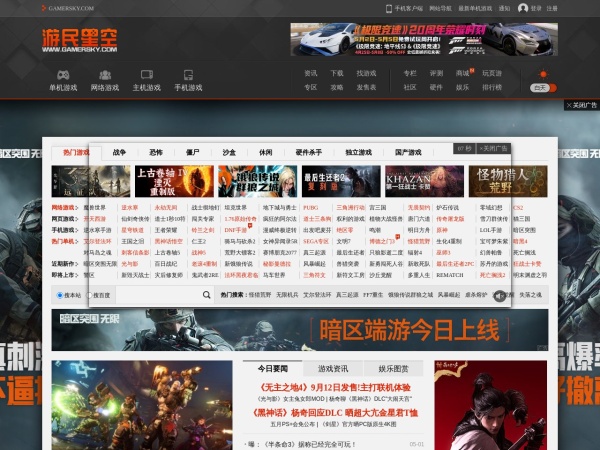
Task: Open 找游戏 in the top navigation
Action: point(366,73)
